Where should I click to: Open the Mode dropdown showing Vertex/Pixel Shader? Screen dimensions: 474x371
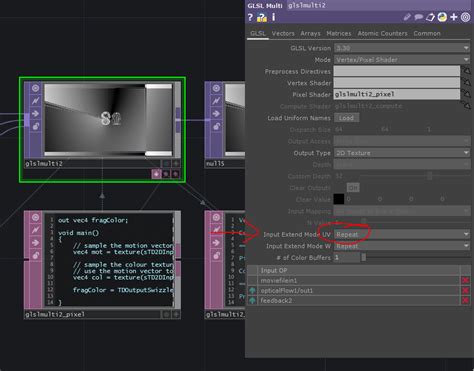(402, 60)
